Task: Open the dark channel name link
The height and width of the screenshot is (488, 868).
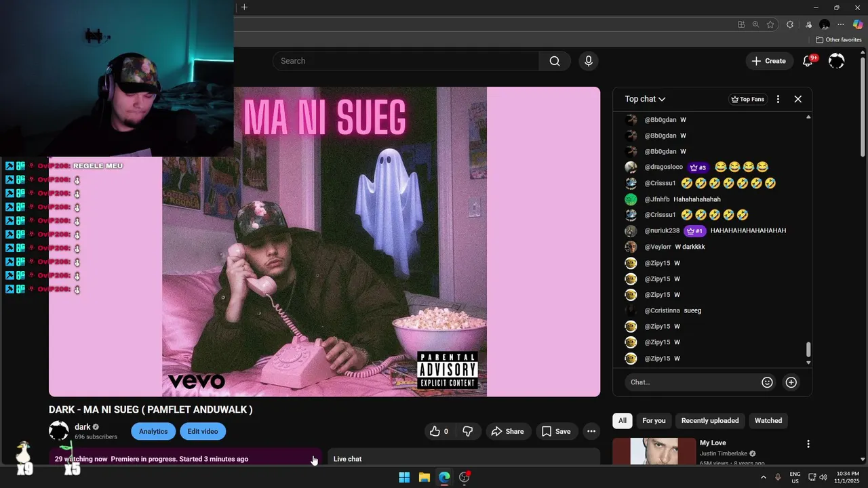Action: pos(83,427)
